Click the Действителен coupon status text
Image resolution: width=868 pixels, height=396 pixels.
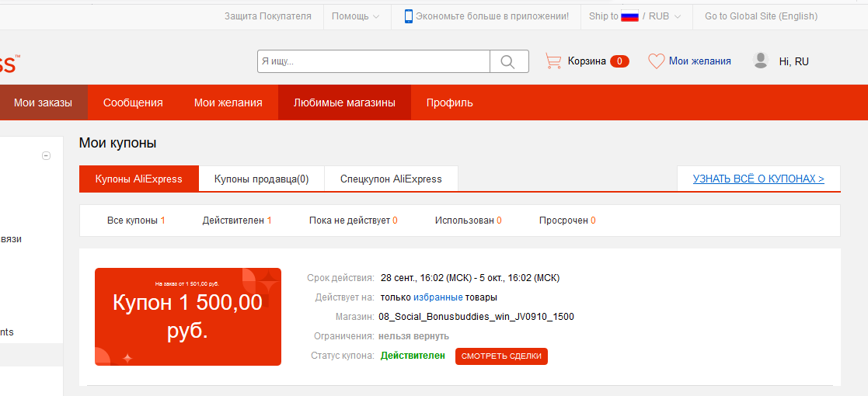click(413, 356)
